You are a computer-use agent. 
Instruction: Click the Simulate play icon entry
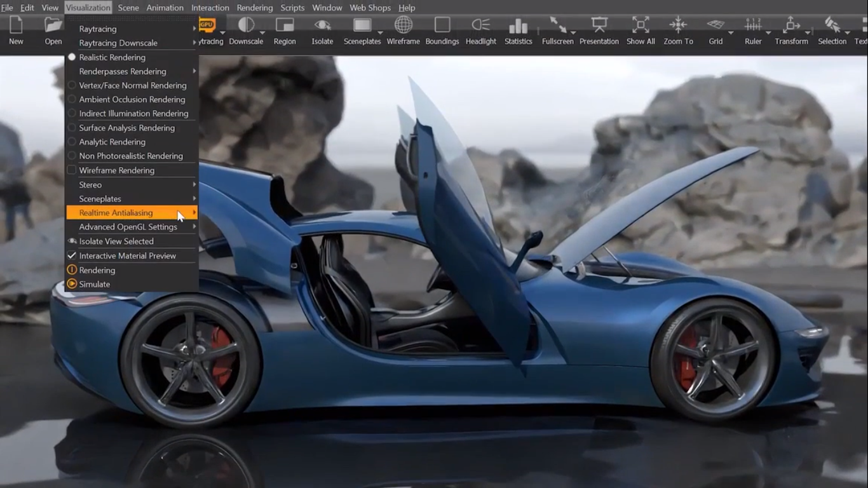pos(132,284)
